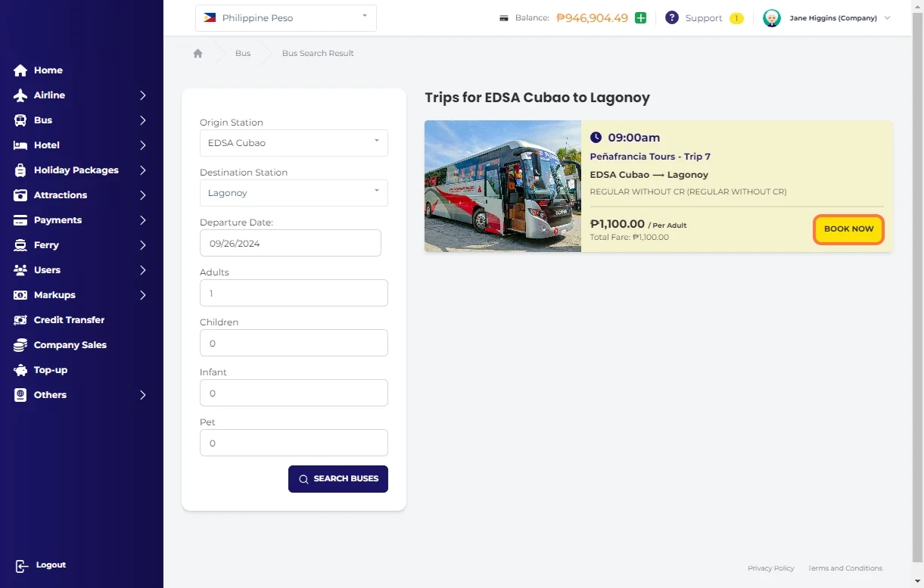Click the Book Now button

pyautogui.click(x=848, y=229)
